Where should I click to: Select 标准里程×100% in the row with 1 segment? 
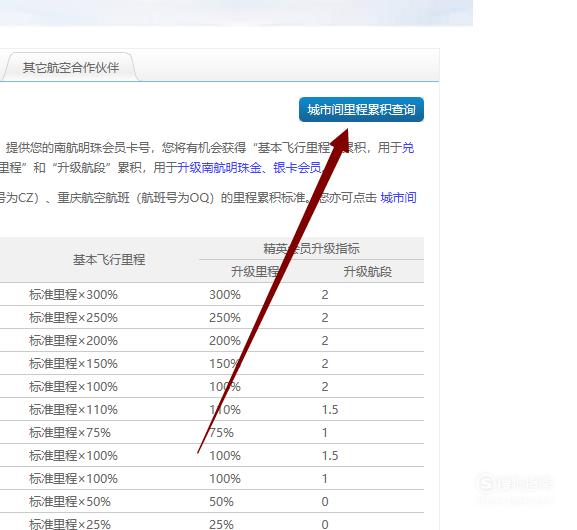(x=73, y=478)
